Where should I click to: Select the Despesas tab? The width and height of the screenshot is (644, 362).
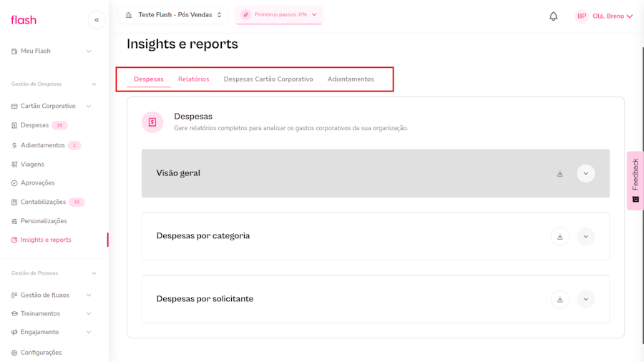coord(149,79)
